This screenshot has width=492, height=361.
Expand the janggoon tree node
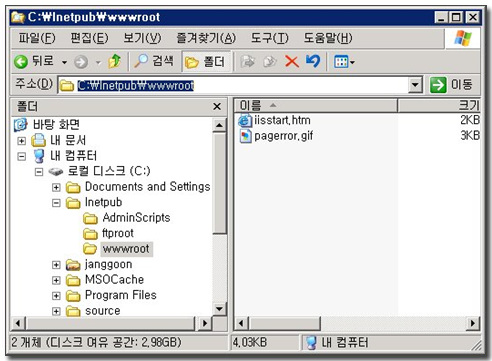[56, 265]
